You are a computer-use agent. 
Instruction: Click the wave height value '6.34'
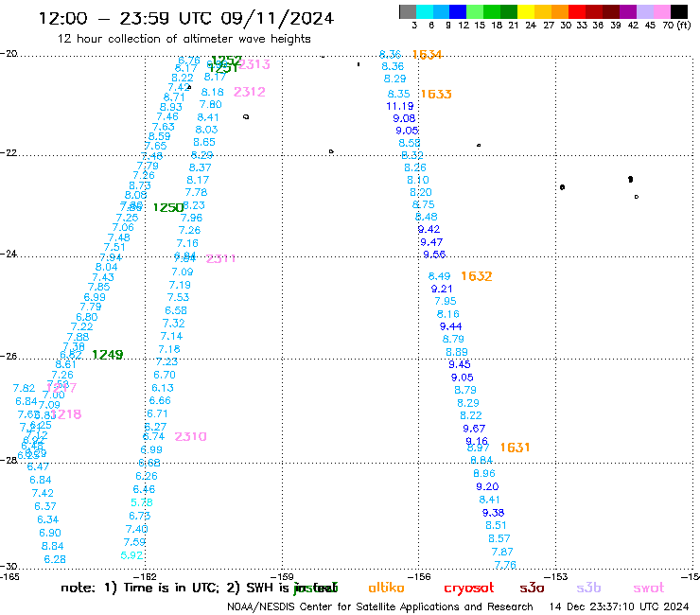[x=47, y=519]
